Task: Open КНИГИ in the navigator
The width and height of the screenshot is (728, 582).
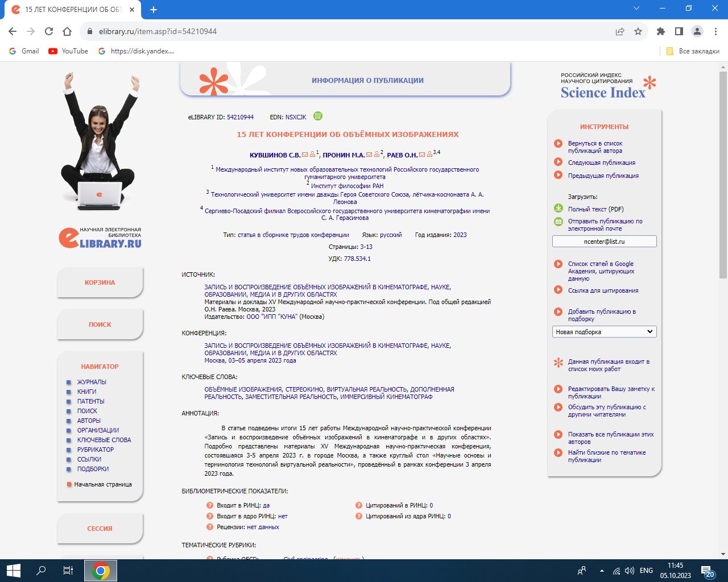Action: point(87,392)
